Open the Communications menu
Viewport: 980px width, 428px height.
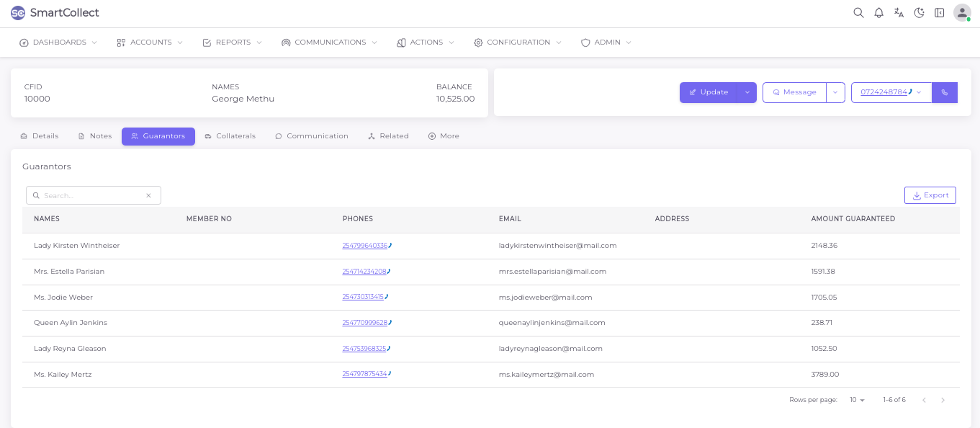[329, 43]
